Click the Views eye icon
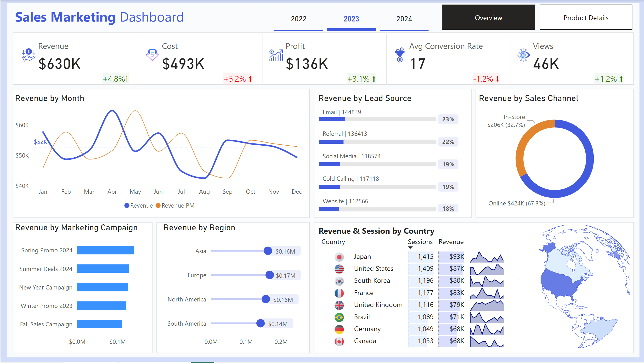The height and width of the screenshot is (363, 644). (x=523, y=55)
